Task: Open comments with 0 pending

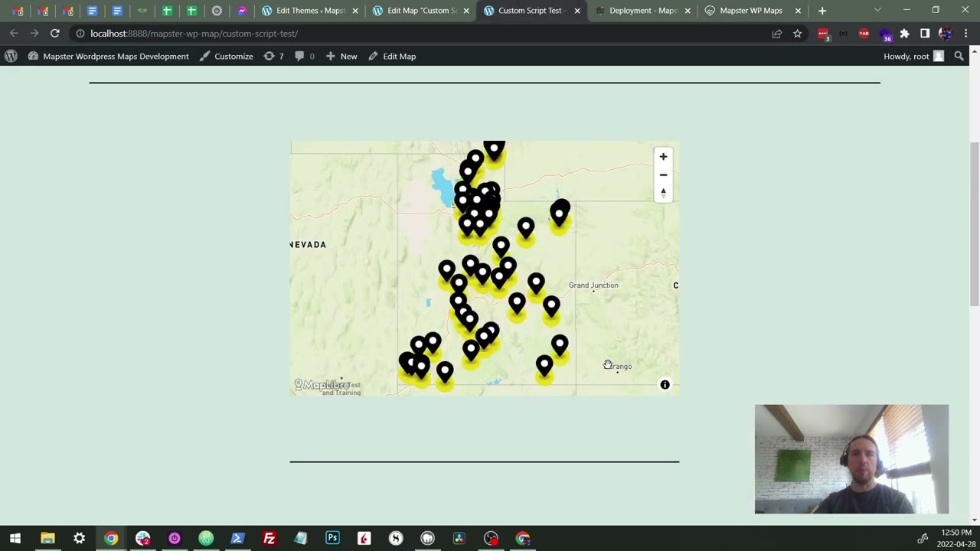Action: click(x=304, y=56)
